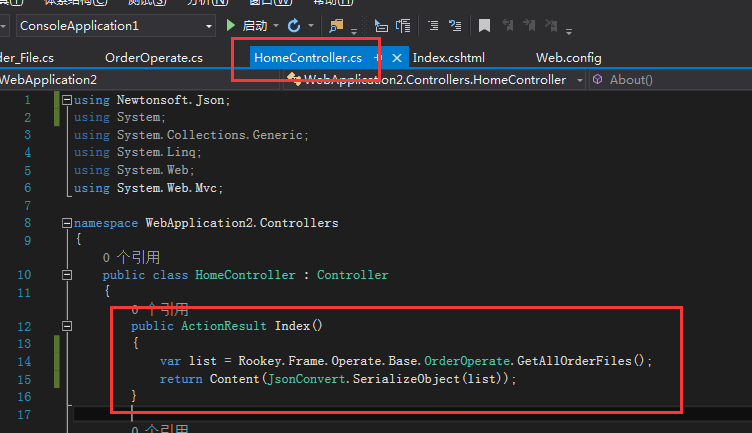Click System.Collections.Generic on line 3

(x=210, y=135)
